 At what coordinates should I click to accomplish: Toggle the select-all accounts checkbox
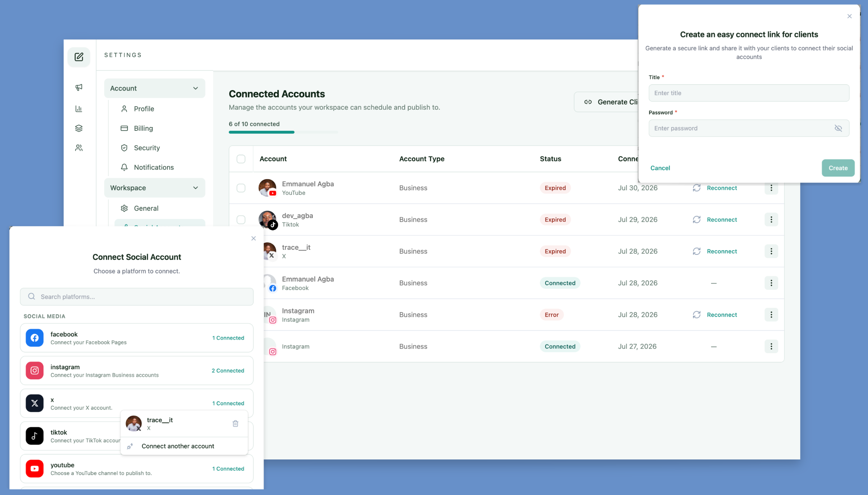pos(241,159)
